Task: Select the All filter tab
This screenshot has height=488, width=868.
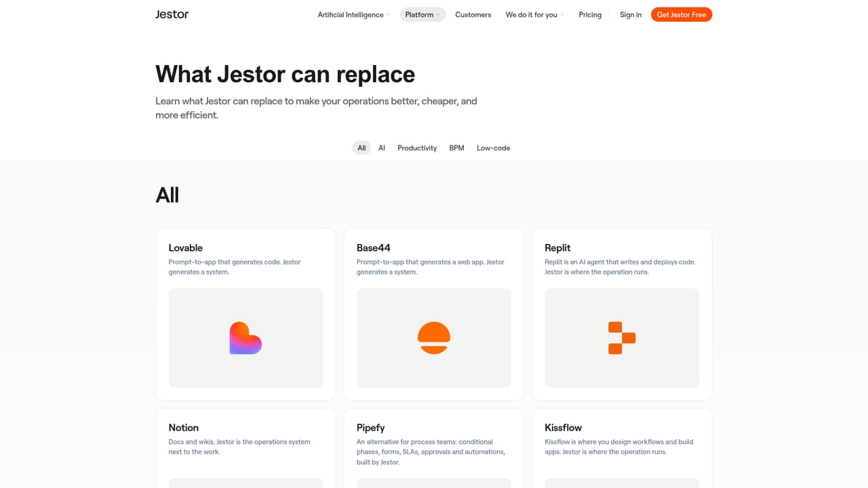Action: click(x=361, y=148)
